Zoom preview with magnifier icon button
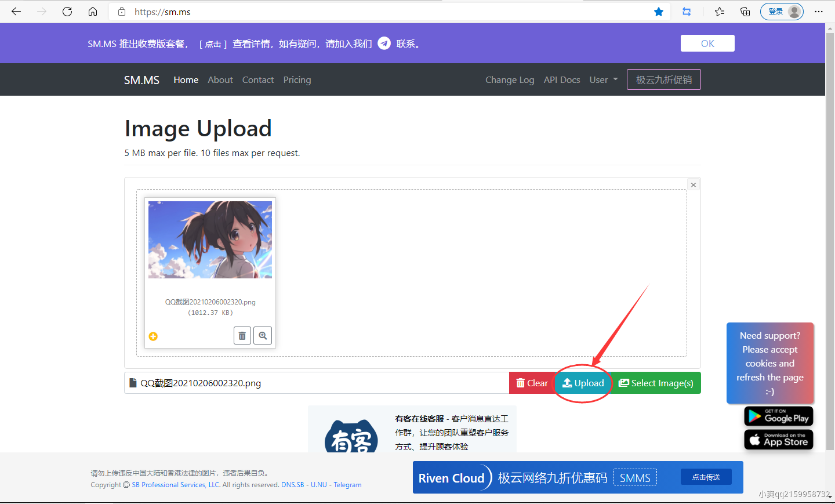The height and width of the screenshot is (504, 835). tap(263, 336)
